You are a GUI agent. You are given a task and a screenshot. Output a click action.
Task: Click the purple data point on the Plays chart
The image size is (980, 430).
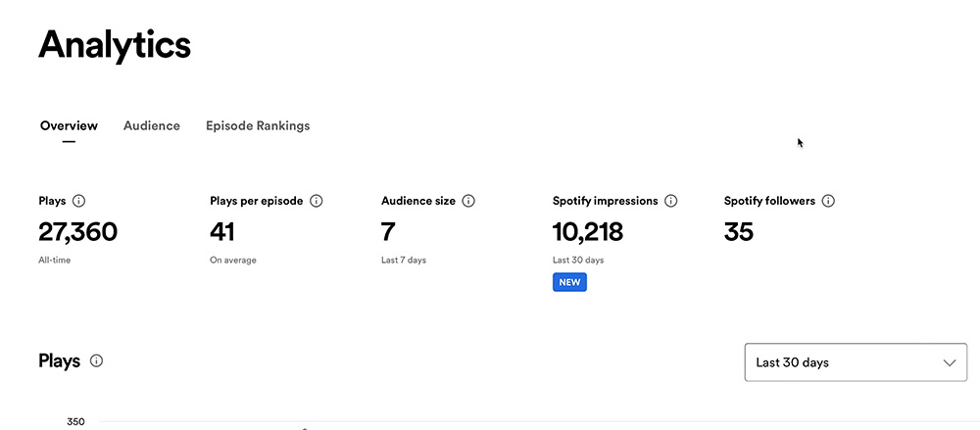tap(305, 428)
